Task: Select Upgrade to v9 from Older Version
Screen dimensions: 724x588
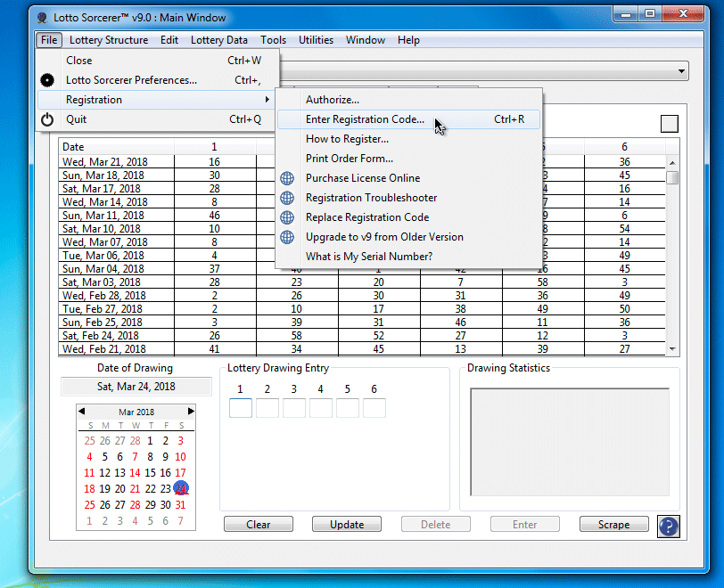Action: pyautogui.click(x=408, y=237)
